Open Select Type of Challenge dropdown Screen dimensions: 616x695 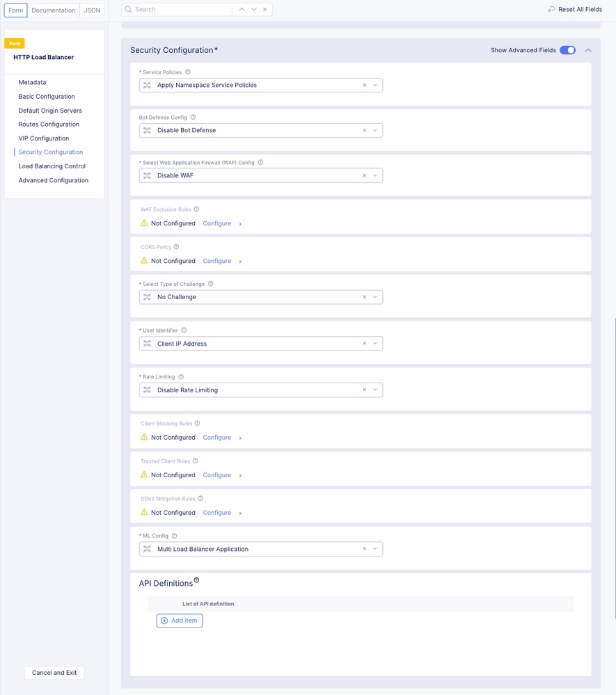375,297
